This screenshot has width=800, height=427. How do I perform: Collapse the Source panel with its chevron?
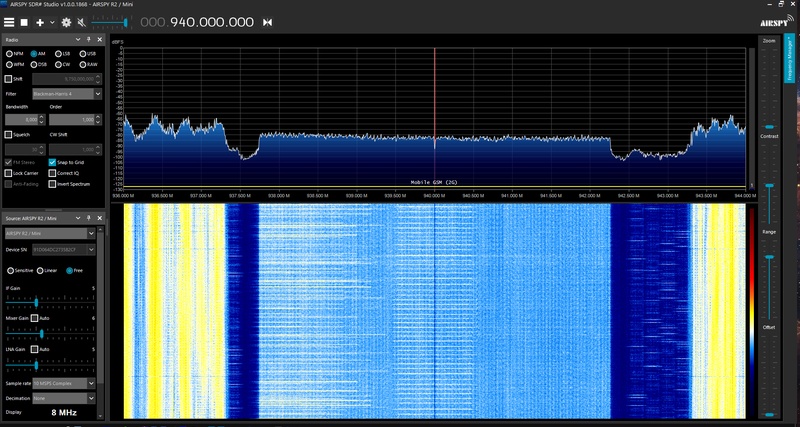click(78, 218)
